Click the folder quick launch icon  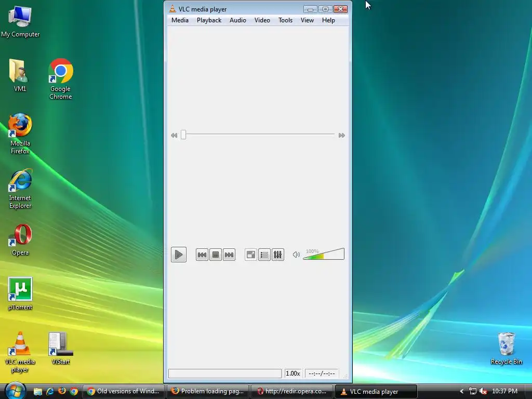point(37,392)
